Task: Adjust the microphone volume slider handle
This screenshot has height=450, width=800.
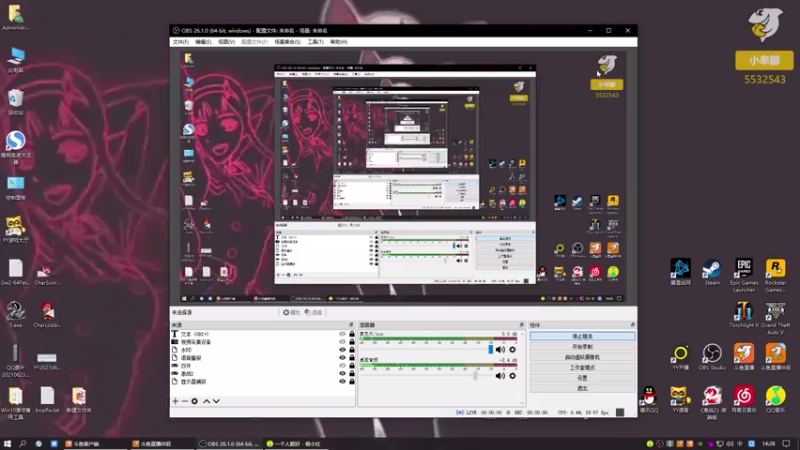Action: (x=491, y=349)
